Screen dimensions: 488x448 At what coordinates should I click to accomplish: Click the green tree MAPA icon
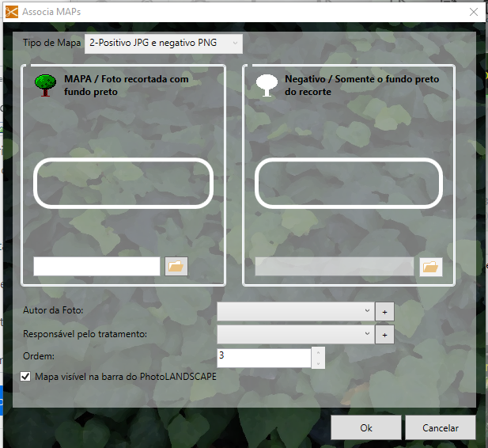44,85
